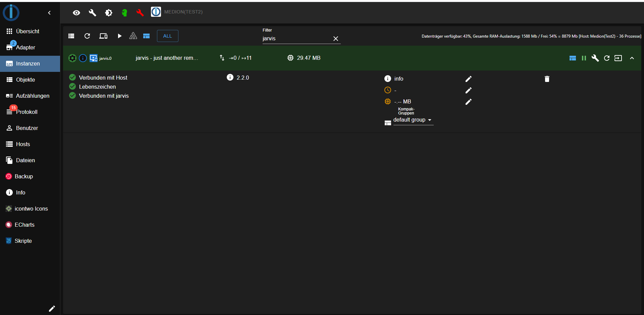
Task: Toggle the devices filter icon in toolbar
Action: point(103,36)
